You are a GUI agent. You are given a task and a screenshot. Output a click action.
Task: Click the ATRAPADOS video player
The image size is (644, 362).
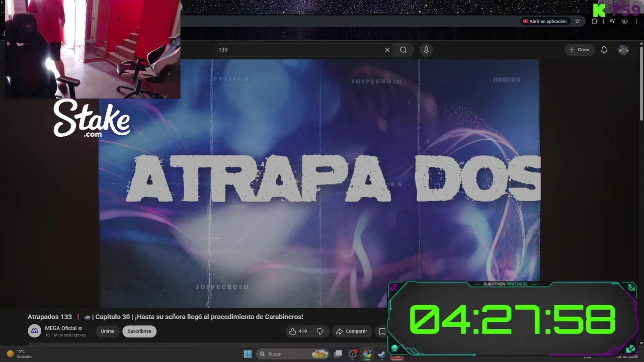pos(319,184)
